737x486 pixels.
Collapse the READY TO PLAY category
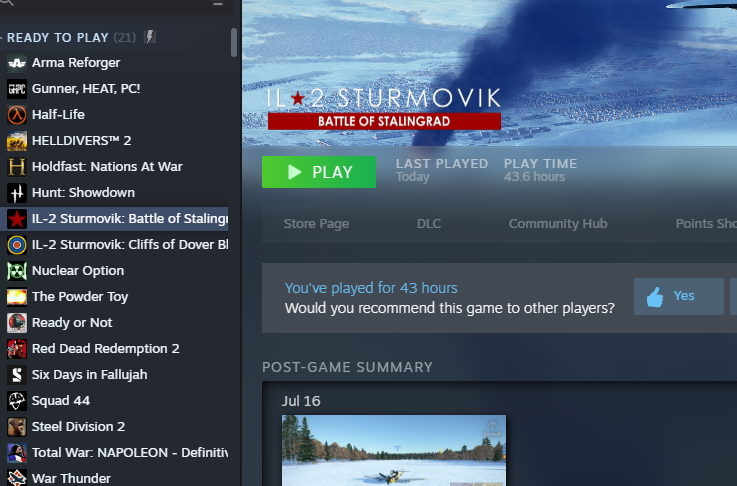[57, 38]
